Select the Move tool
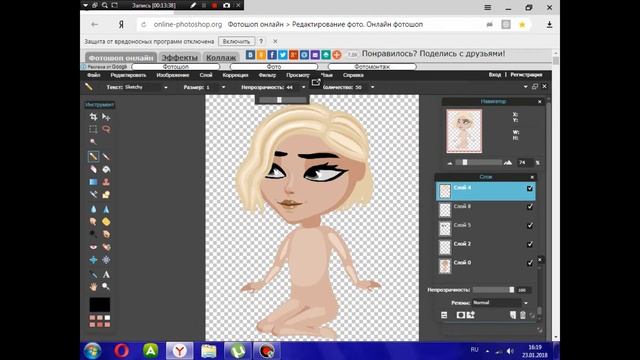This screenshot has height=360, width=640. click(x=106, y=117)
